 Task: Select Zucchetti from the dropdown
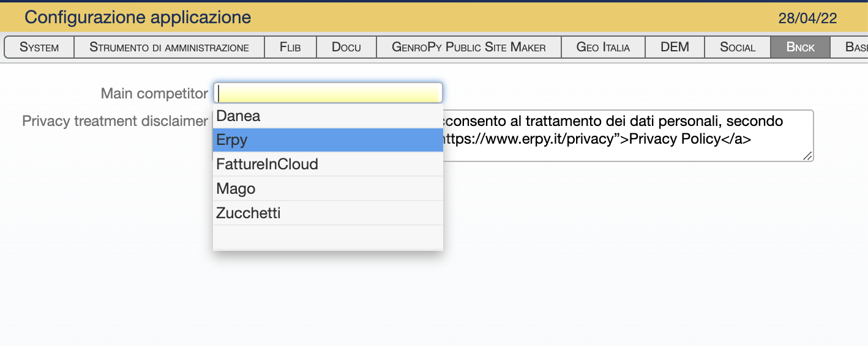[327, 213]
